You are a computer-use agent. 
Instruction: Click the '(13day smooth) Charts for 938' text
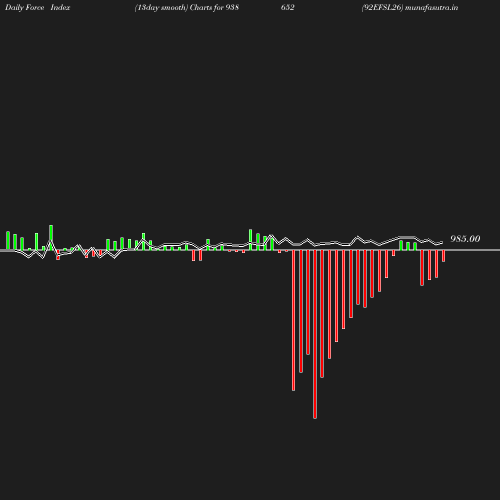tap(187, 8)
